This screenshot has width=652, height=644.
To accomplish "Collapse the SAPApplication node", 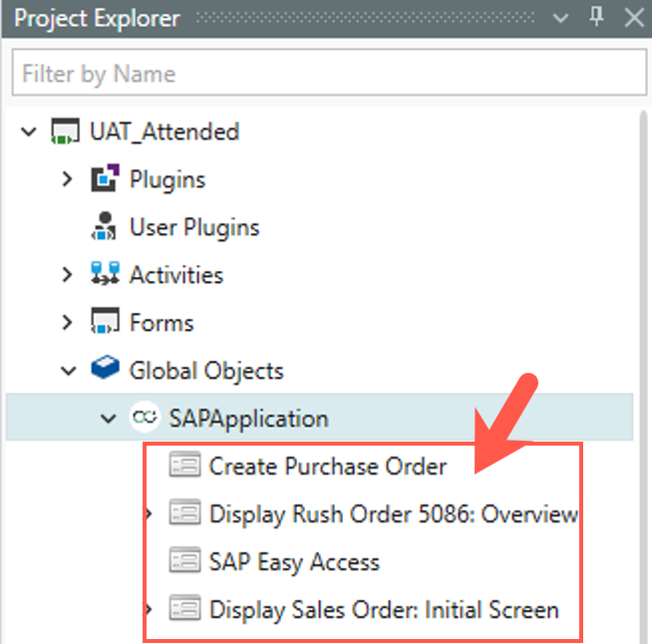I will (108, 419).
